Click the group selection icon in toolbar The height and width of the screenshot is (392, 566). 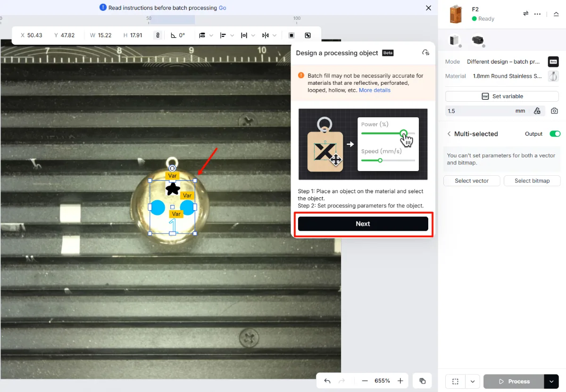coord(291,35)
